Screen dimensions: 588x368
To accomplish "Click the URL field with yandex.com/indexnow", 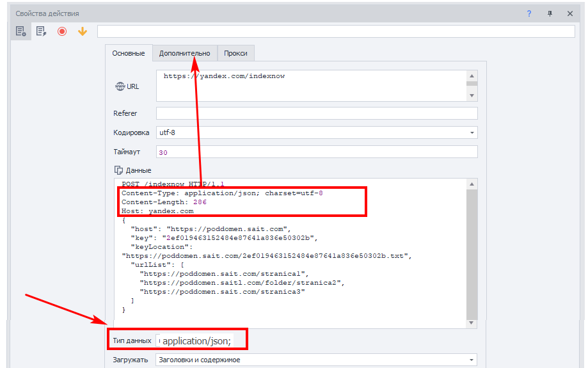I will pyautogui.click(x=311, y=86).
